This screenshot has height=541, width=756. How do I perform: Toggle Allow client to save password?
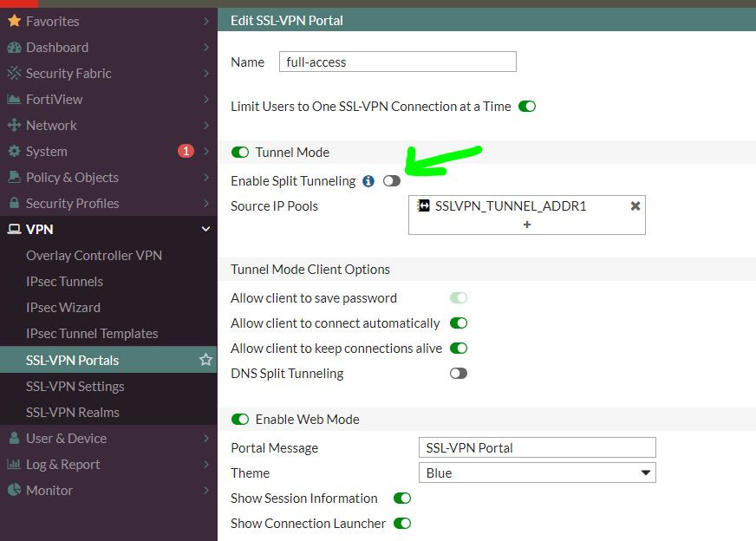pyautogui.click(x=459, y=298)
